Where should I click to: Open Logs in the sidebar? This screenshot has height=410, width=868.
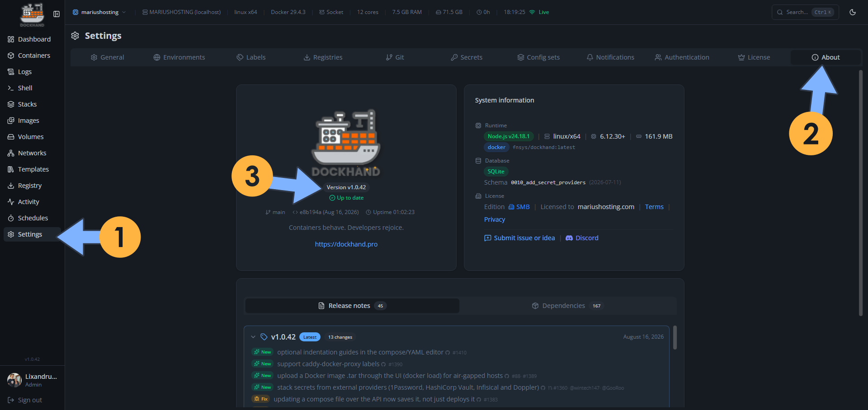pyautogui.click(x=32, y=72)
